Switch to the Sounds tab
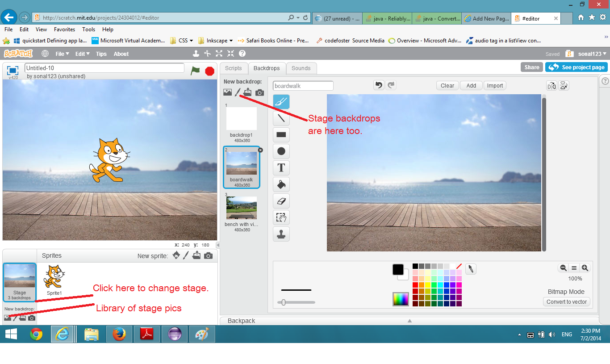The width and height of the screenshot is (610, 364). coord(301,68)
